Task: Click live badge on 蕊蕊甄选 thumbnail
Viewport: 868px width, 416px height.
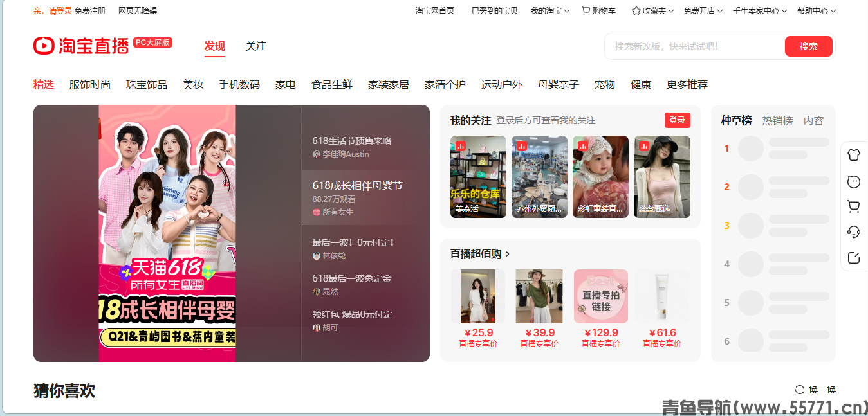Action: (x=644, y=146)
